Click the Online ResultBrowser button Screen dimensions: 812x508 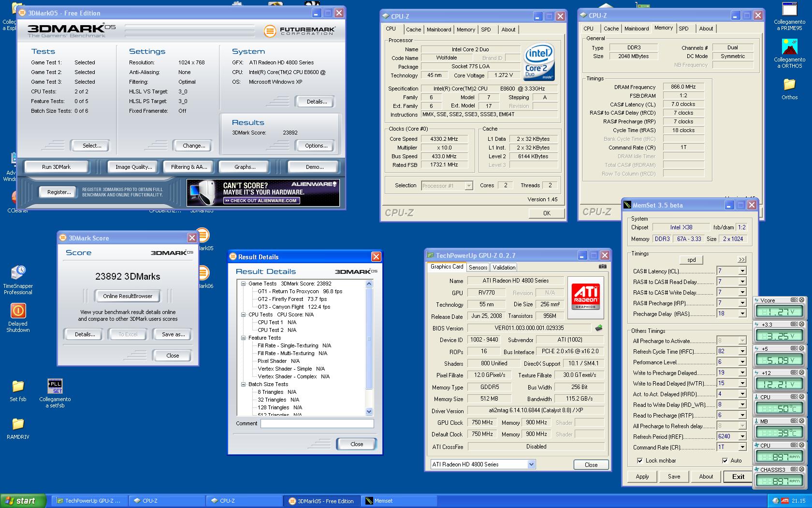[x=128, y=296]
